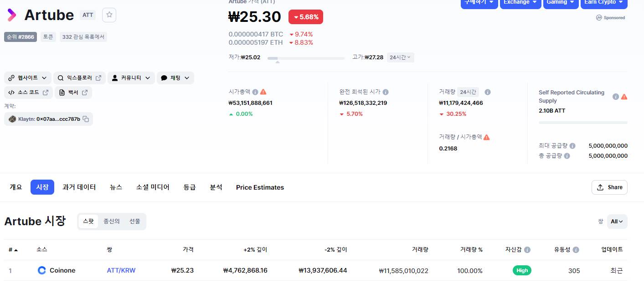Screen dimensions: 644x284
Task: Open the ATT/KRW pair link
Action: pyautogui.click(x=121, y=270)
